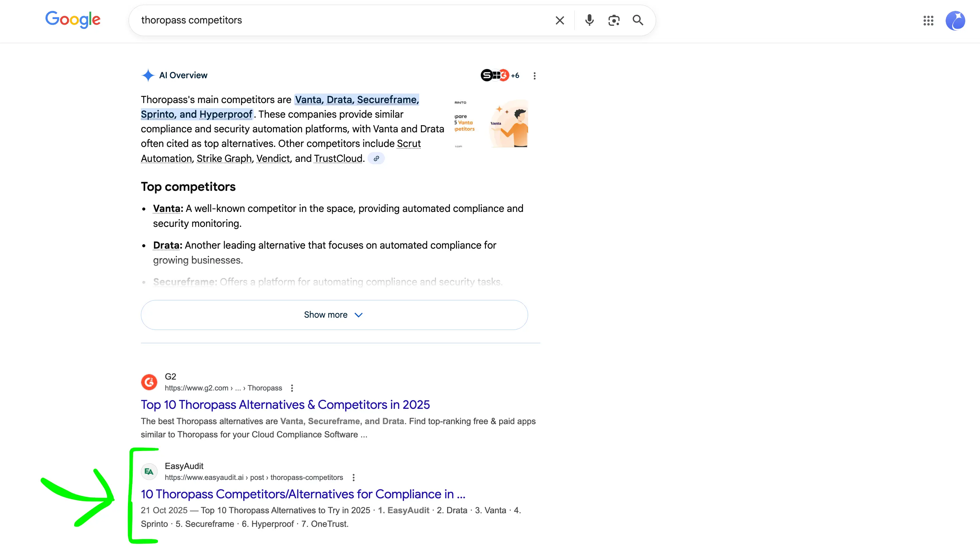The height and width of the screenshot is (551, 980).
Task: Click the Strike Graph link in overview
Action: (x=224, y=158)
